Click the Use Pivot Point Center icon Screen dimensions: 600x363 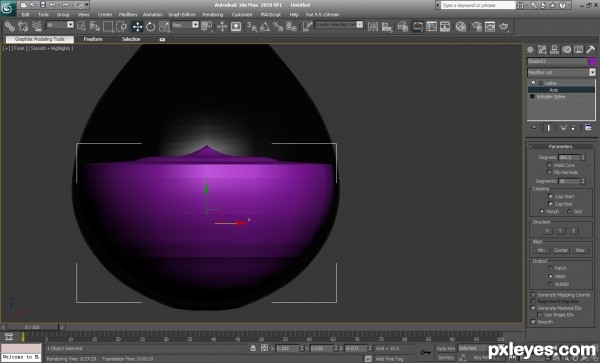pos(207,26)
